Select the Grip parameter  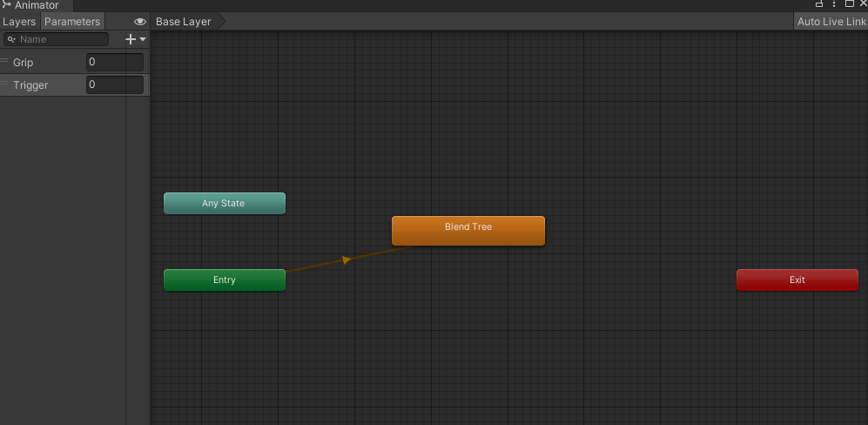(75, 62)
